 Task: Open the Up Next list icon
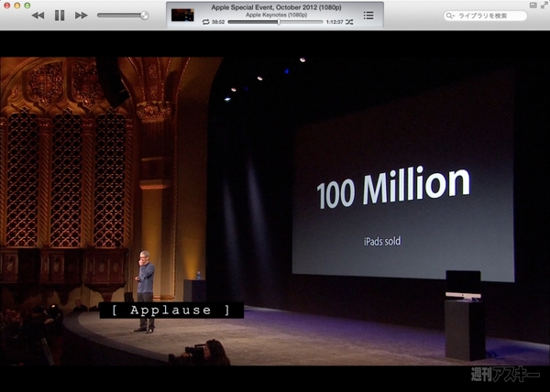368,16
